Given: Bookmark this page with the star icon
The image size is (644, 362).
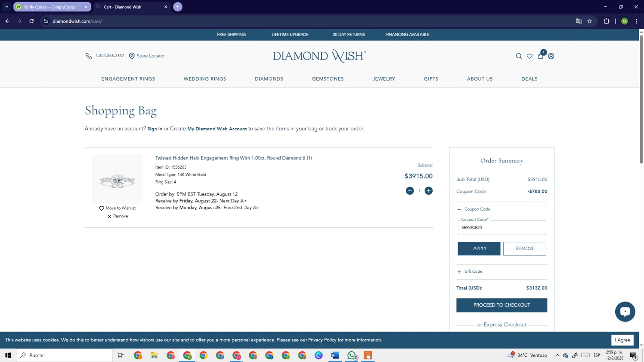Looking at the screenshot, I should tap(590, 21).
